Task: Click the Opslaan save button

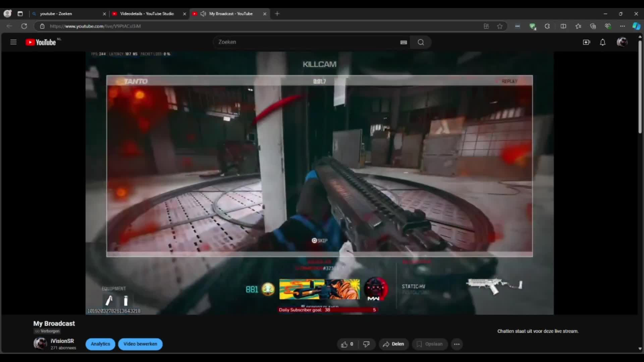Action: point(430,344)
